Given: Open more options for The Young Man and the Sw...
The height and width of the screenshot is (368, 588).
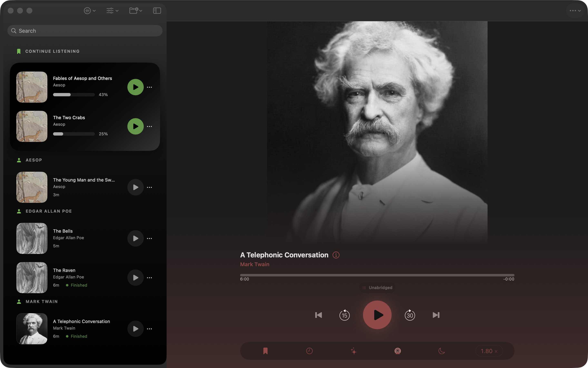Looking at the screenshot, I should point(149,187).
